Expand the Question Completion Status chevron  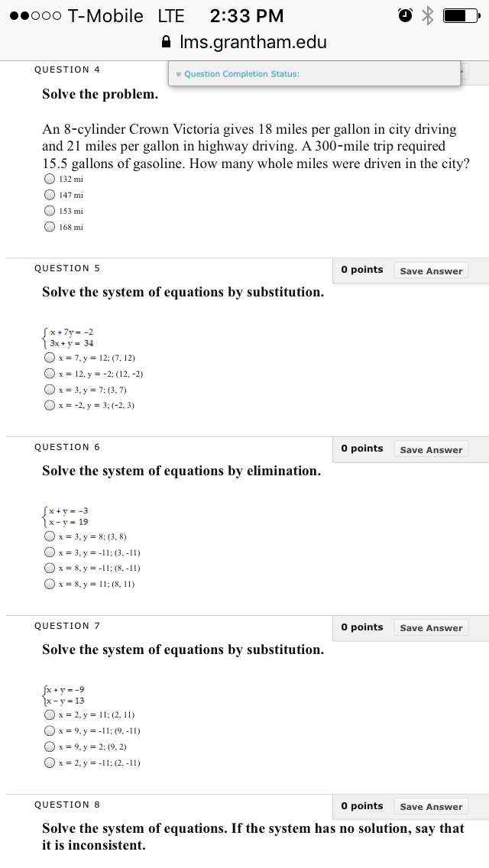pyautogui.click(x=178, y=74)
